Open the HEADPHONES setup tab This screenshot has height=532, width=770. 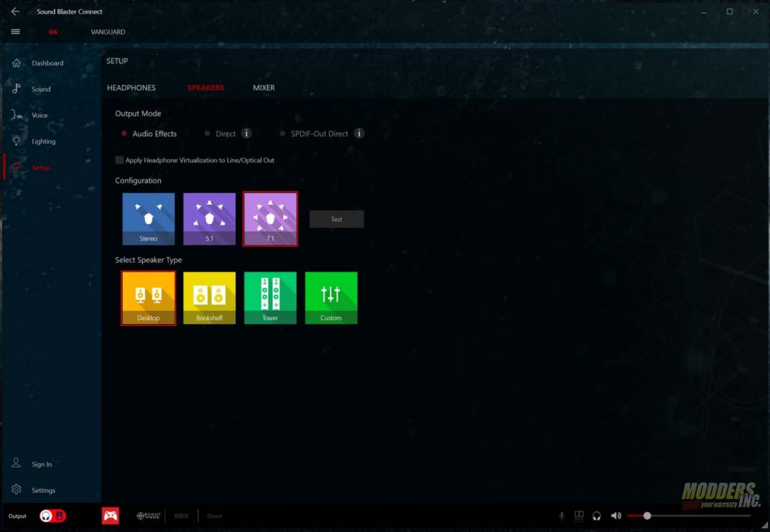(x=131, y=87)
